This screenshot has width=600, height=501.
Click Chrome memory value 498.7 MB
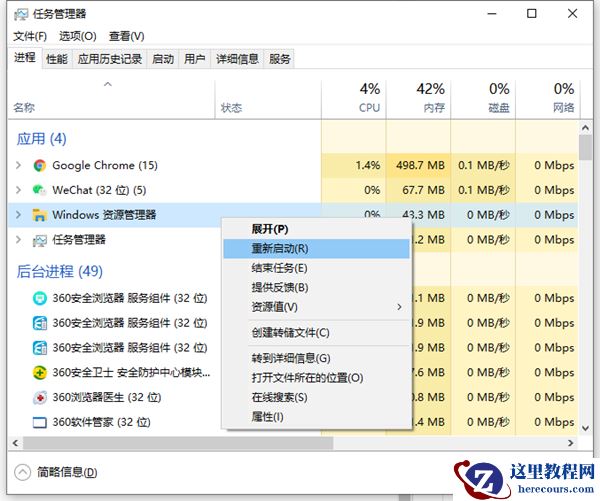[x=420, y=165]
